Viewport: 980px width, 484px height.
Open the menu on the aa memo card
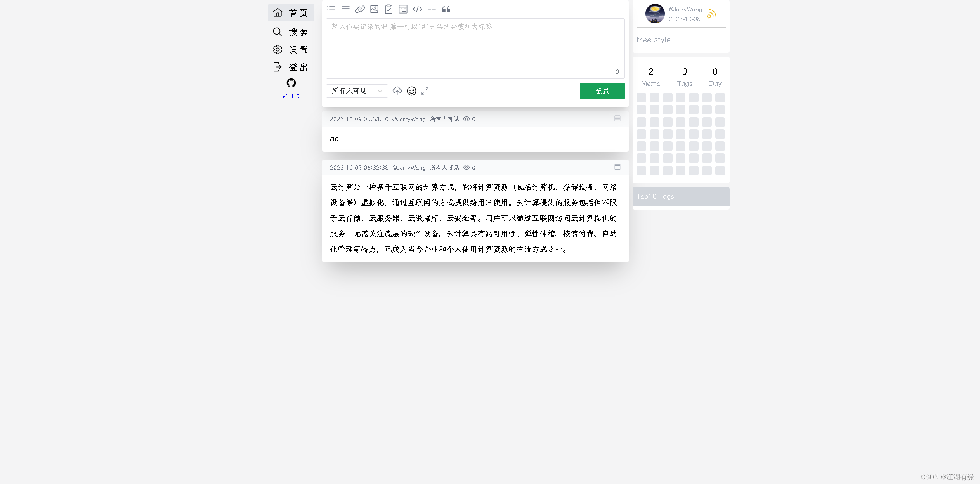click(617, 118)
